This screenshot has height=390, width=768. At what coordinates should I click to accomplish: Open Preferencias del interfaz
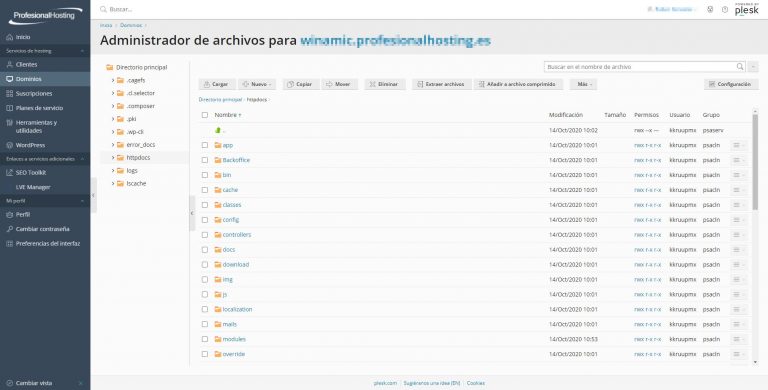[x=48, y=244]
